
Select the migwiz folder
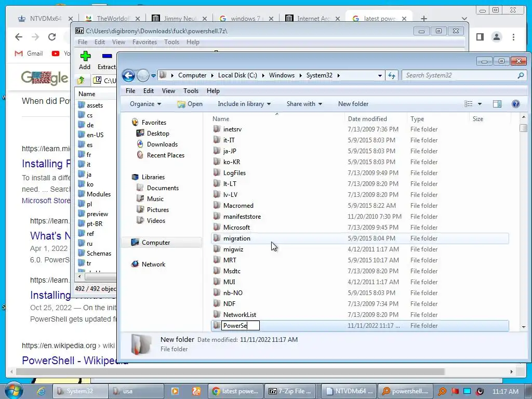[x=233, y=249]
